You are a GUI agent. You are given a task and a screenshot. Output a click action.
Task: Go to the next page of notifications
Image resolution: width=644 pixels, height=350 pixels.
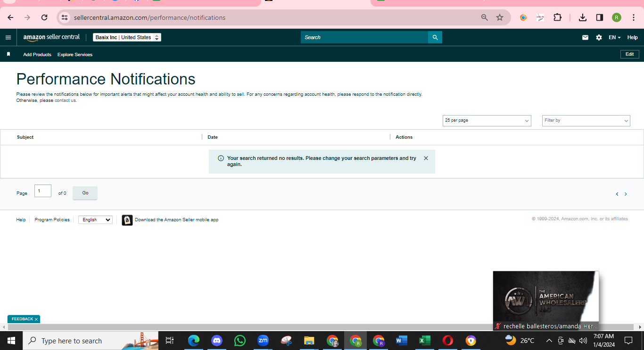pos(626,194)
